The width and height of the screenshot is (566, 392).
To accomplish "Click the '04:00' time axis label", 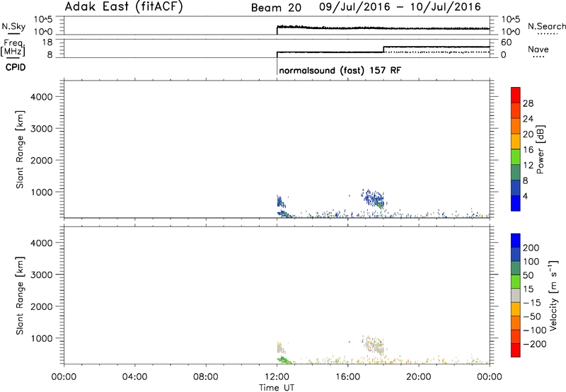I will click(134, 377).
